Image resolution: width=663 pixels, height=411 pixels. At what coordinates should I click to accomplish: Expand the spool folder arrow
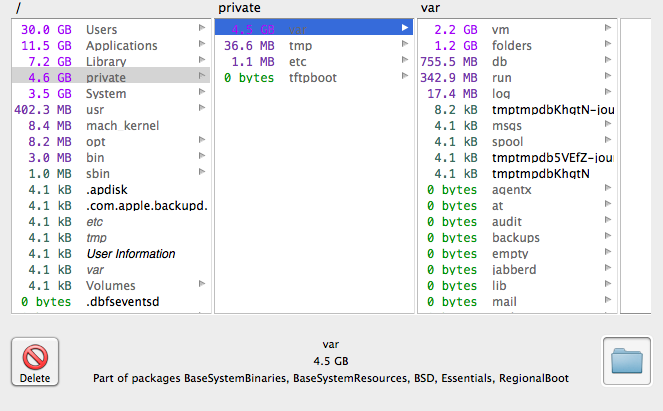pyautogui.click(x=608, y=140)
